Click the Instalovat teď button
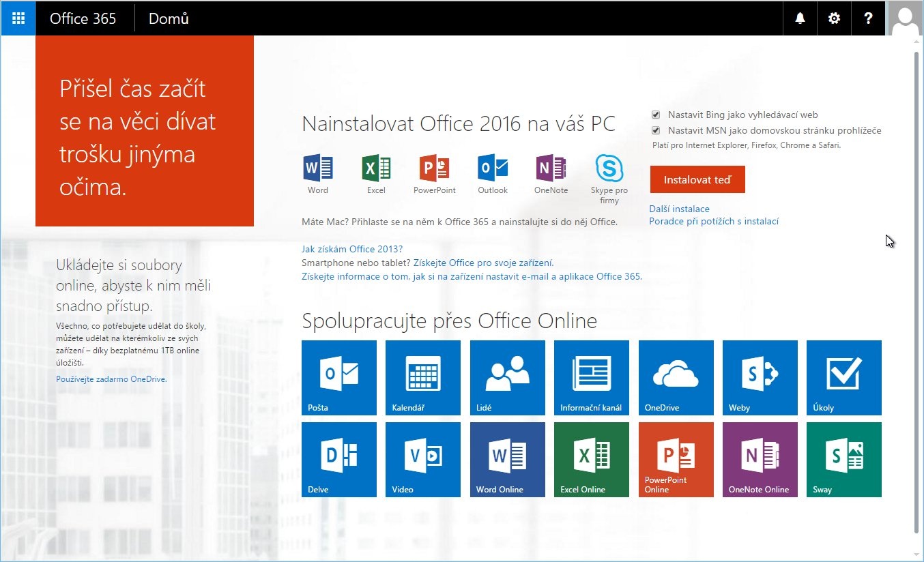 coord(697,180)
